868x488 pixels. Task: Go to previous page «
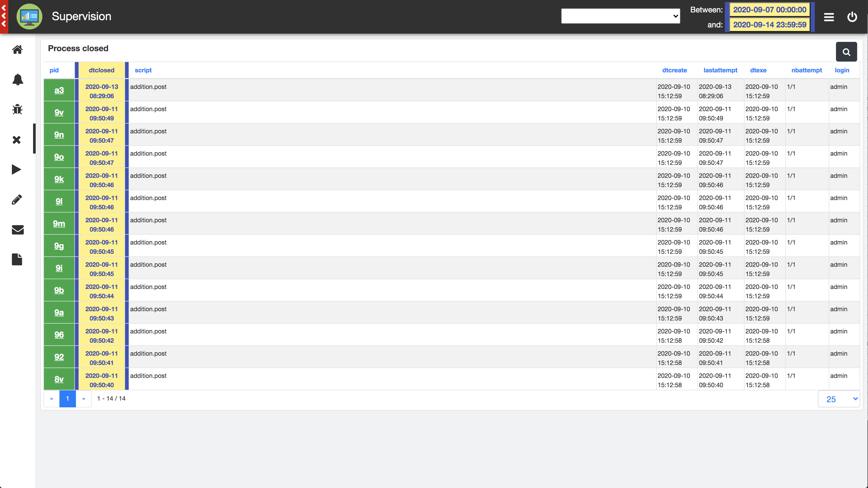(52, 399)
